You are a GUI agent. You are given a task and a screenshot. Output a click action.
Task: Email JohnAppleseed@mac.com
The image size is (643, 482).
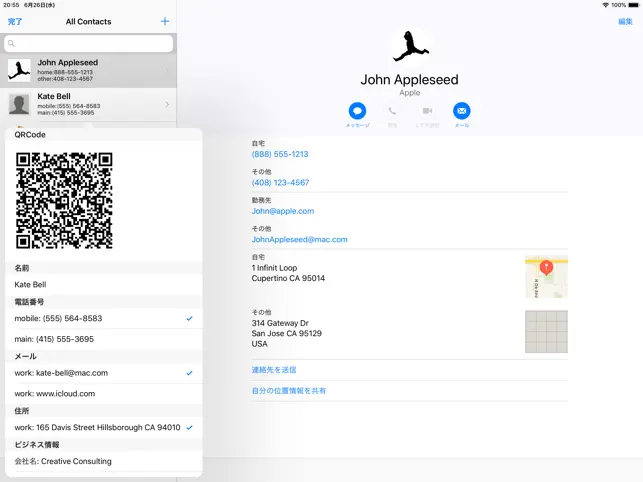(299, 239)
